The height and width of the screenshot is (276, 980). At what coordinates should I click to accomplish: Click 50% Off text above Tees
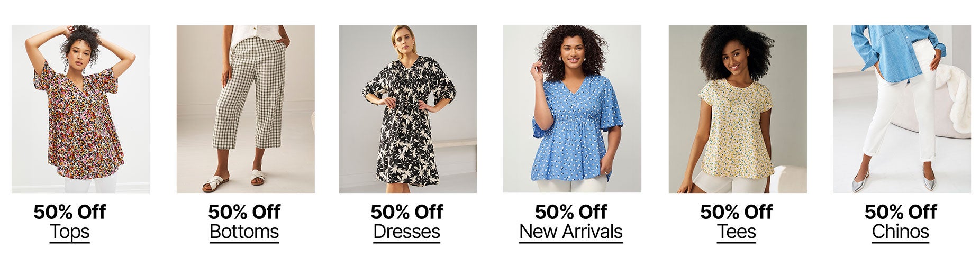pyautogui.click(x=737, y=212)
